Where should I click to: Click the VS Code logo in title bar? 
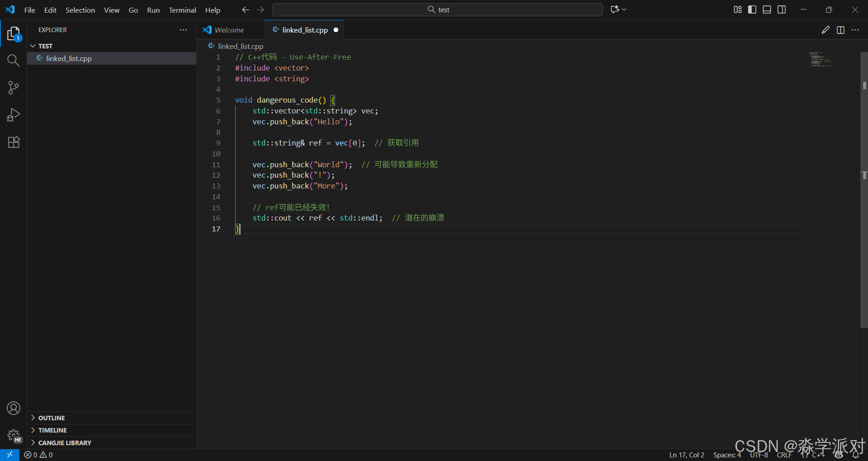[x=10, y=9]
